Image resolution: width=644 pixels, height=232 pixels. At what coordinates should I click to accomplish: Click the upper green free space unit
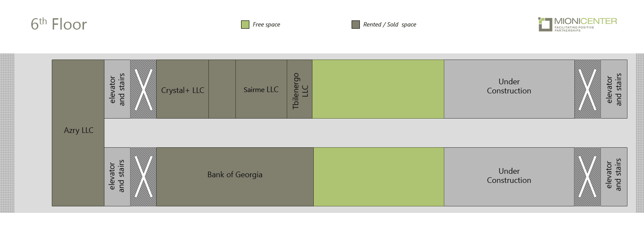pyautogui.click(x=378, y=89)
